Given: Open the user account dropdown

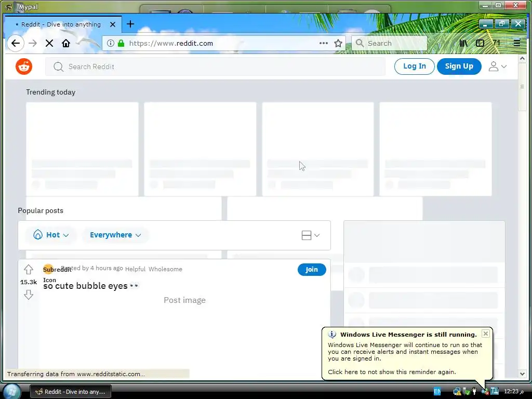Looking at the screenshot, I should pyautogui.click(x=497, y=66).
